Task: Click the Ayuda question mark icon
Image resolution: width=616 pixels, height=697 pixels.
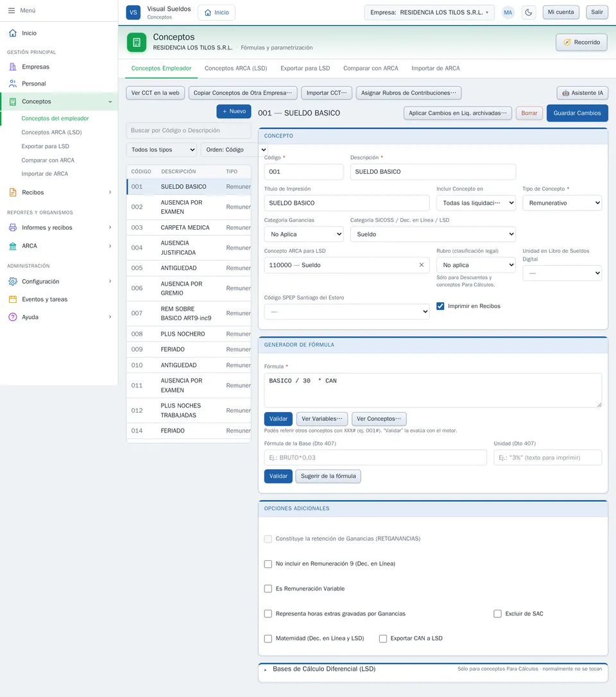Action: [13, 317]
